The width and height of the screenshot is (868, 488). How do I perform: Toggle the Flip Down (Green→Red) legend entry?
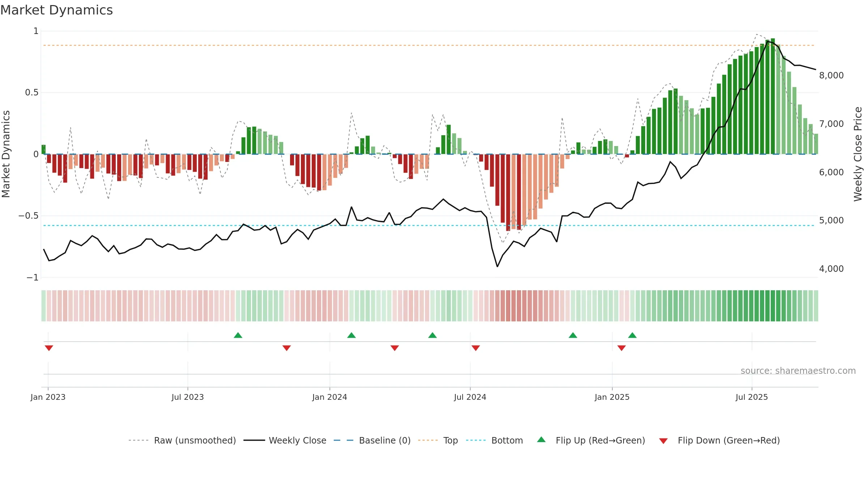[x=719, y=440]
